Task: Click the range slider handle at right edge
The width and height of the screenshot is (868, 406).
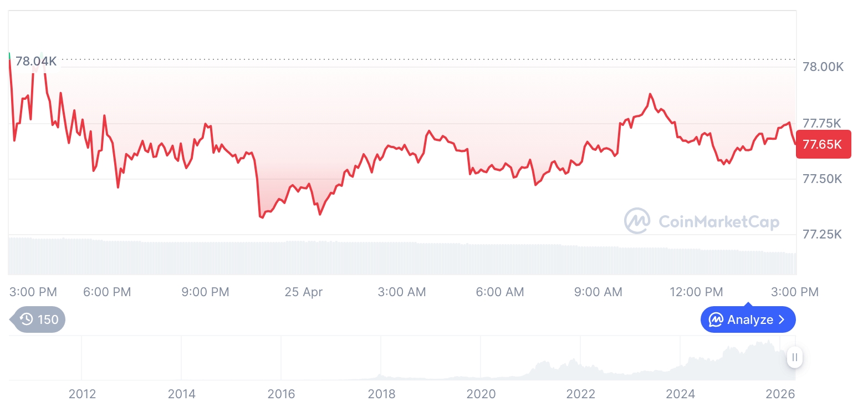Action: 795,358
